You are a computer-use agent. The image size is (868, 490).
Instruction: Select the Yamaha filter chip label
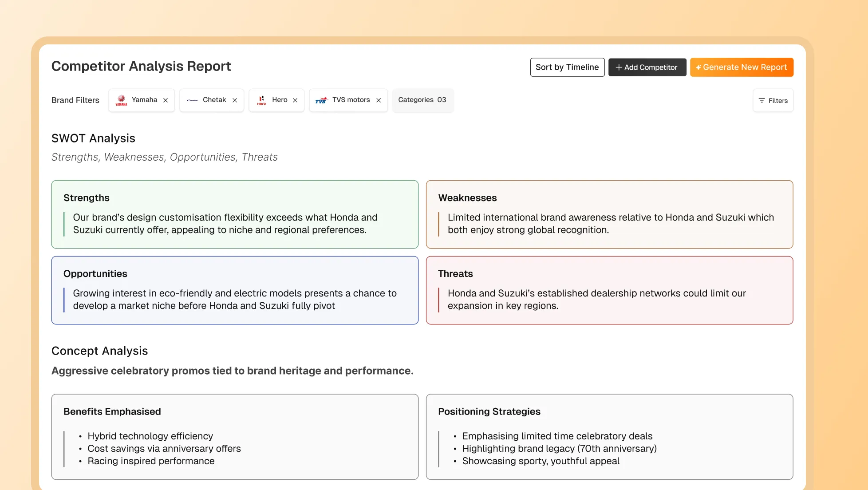144,100
